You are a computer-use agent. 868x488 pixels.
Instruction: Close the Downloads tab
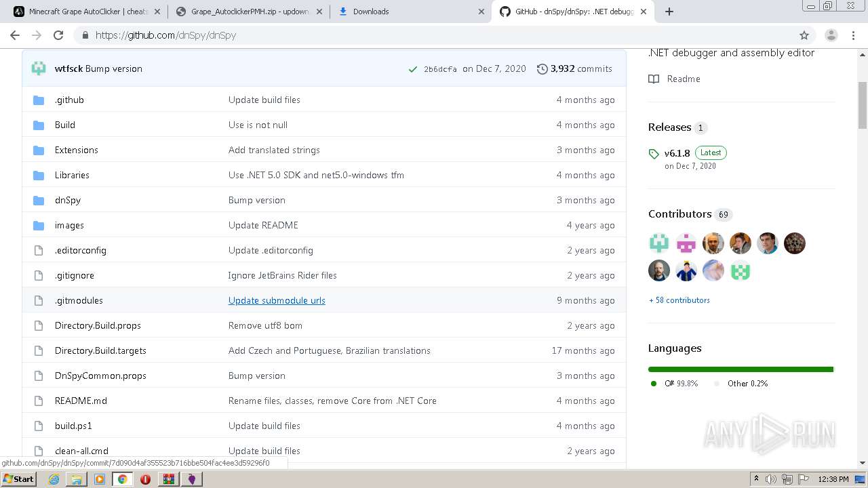click(481, 12)
